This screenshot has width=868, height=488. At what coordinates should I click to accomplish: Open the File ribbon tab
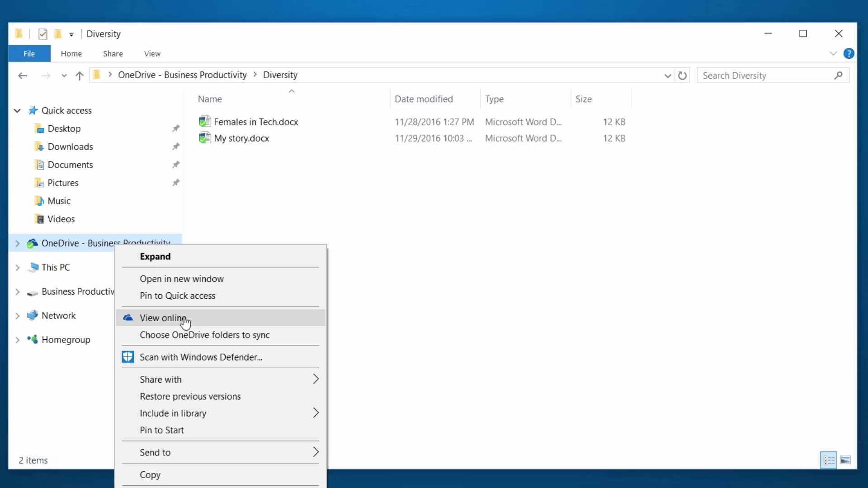click(x=29, y=53)
